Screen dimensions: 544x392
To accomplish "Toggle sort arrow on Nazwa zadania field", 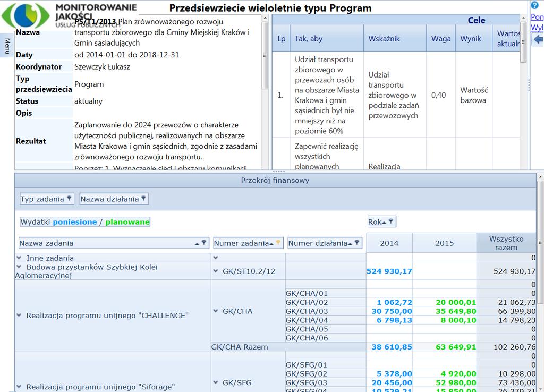I will coord(197,244).
